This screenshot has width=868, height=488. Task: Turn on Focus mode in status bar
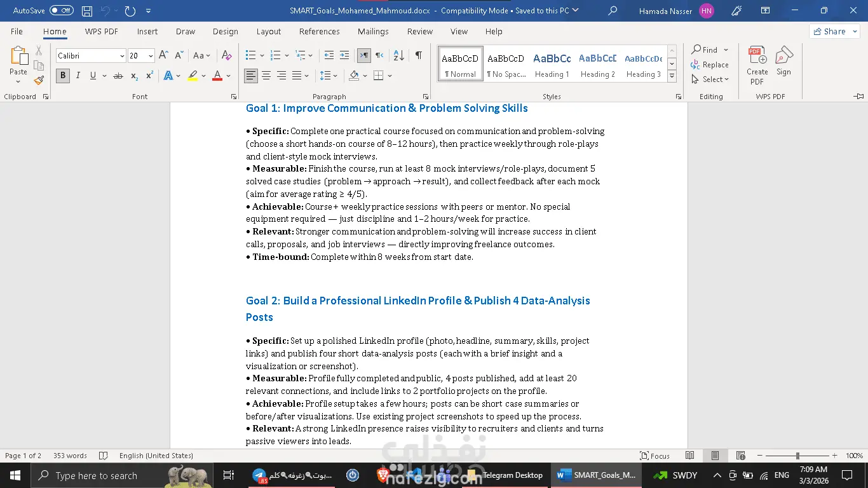[655, 456]
